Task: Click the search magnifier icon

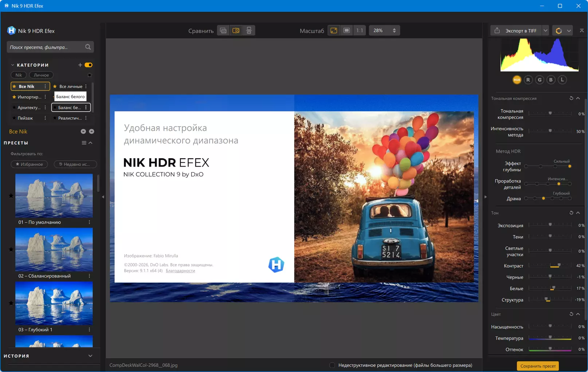Action: click(88, 47)
